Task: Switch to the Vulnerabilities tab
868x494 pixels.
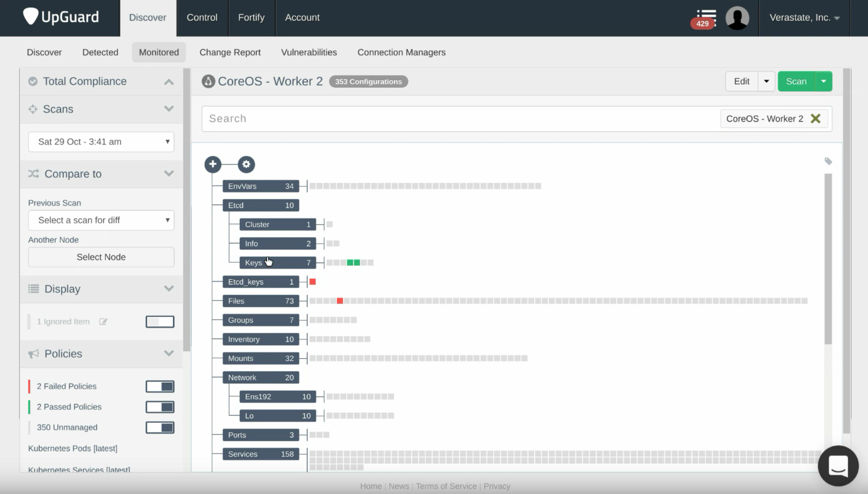Action: tap(309, 52)
